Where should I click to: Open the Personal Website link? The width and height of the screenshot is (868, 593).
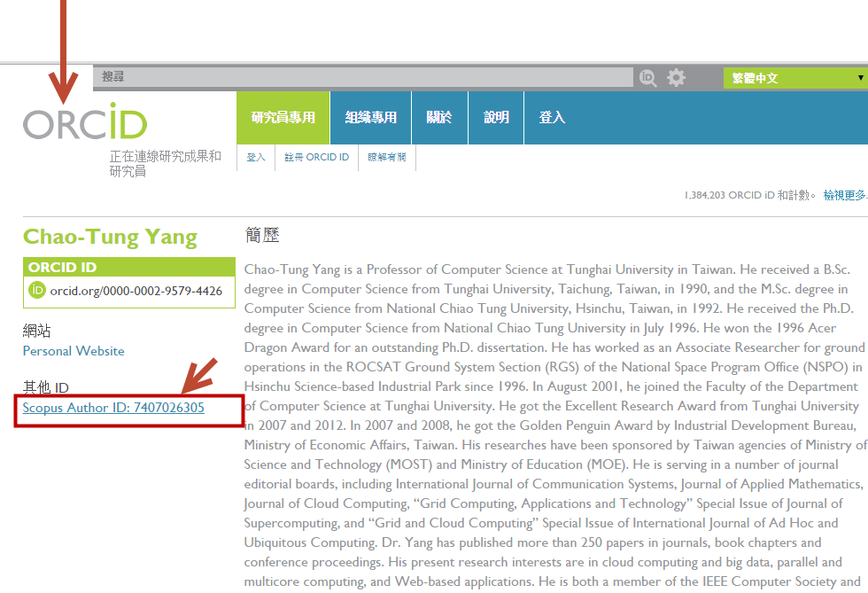[x=74, y=351]
